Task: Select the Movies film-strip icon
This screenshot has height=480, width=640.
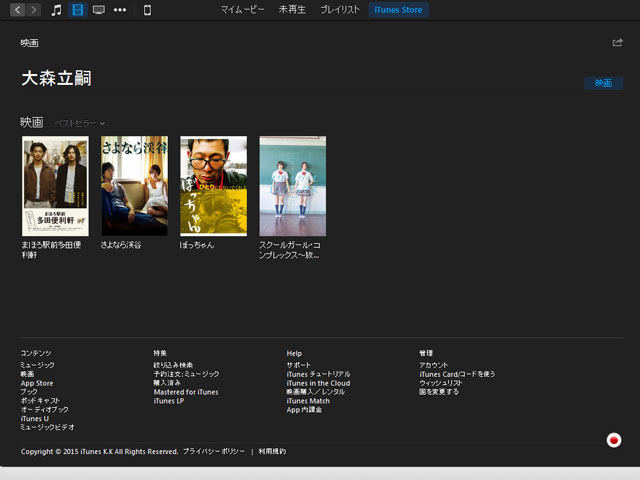Action: pos(78,10)
